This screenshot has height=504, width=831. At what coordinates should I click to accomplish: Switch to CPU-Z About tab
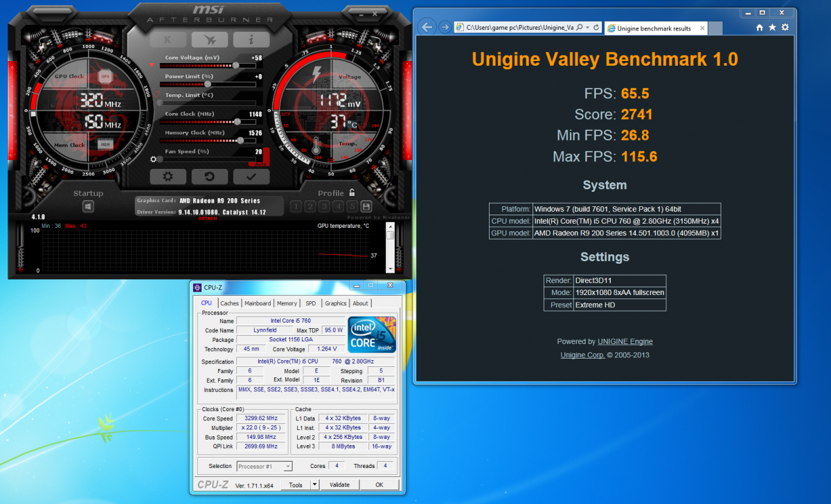360,303
